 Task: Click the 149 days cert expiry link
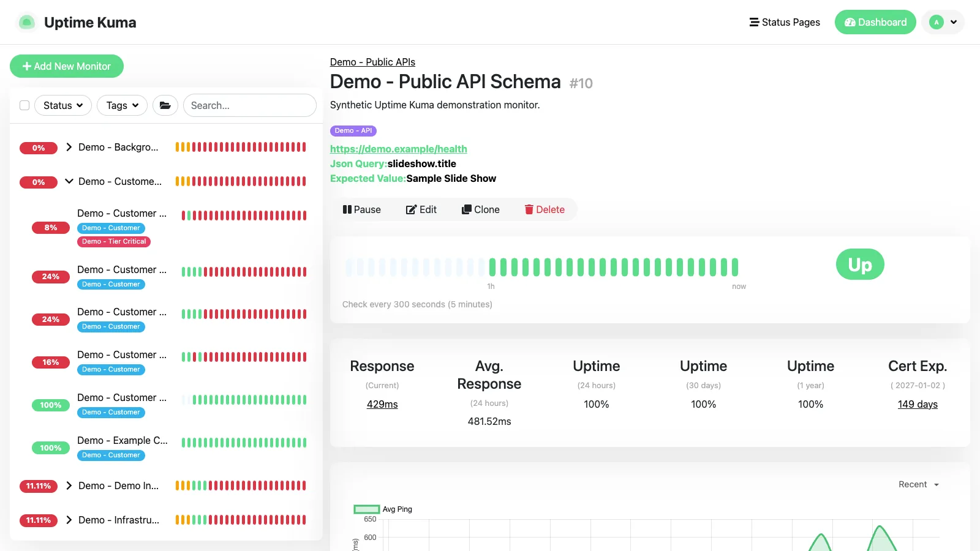(918, 404)
